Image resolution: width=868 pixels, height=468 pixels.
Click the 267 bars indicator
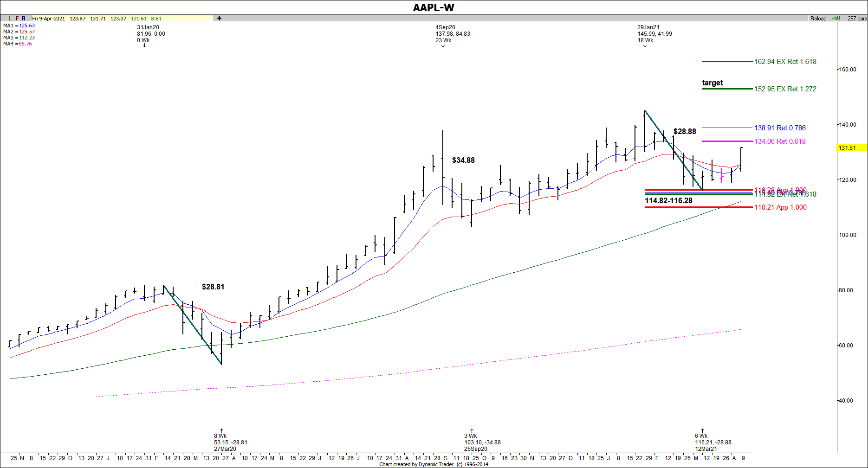[857, 19]
